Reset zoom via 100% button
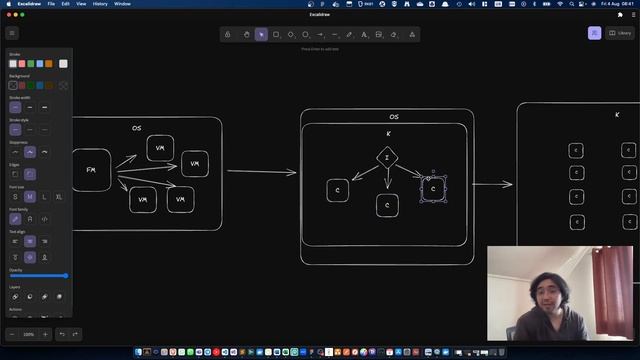The width and height of the screenshot is (640, 360). pos(29,334)
